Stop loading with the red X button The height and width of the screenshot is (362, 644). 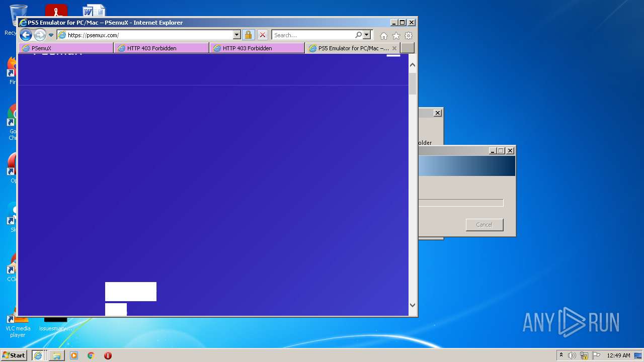(x=263, y=35)
